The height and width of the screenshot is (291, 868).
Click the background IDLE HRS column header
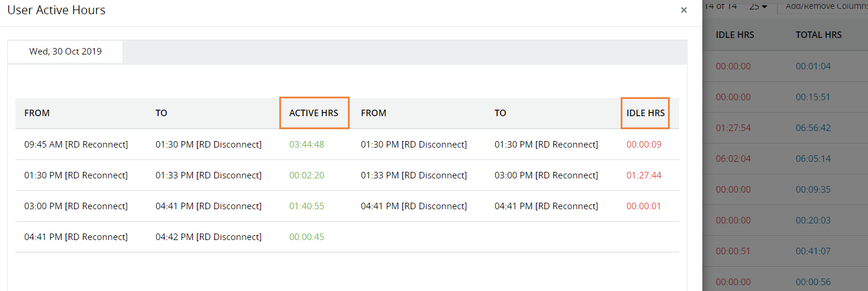(735, 35)
